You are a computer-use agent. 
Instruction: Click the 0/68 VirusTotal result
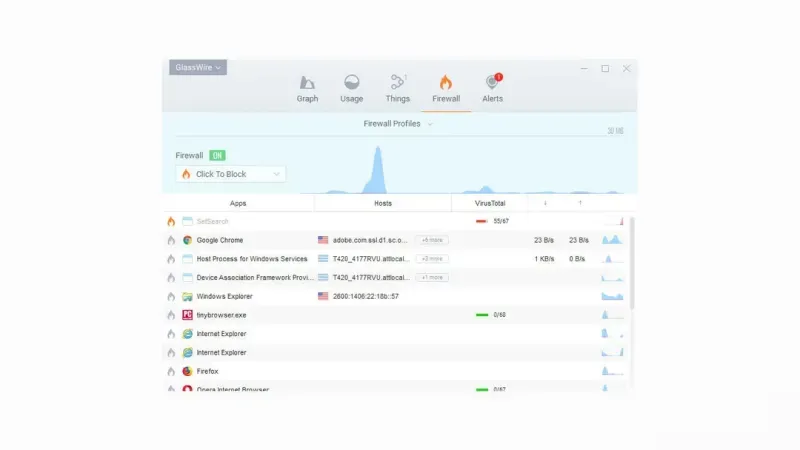tap(499, 315)
